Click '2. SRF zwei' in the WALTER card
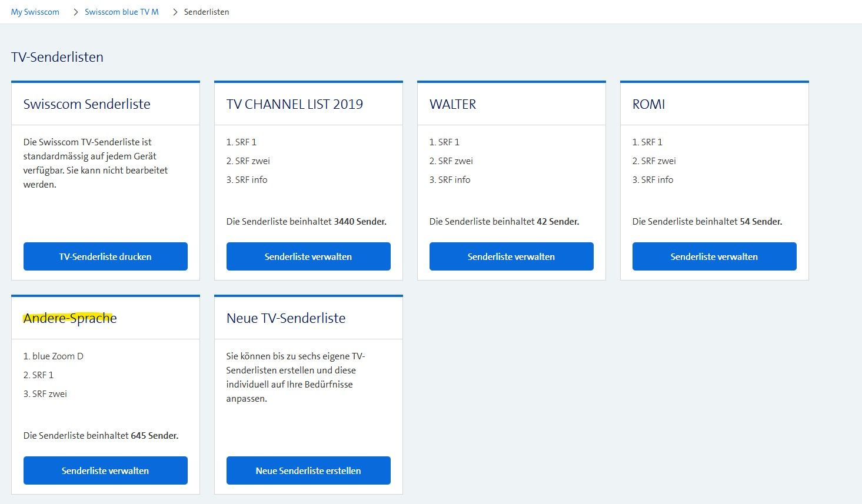 pos(451,161)
